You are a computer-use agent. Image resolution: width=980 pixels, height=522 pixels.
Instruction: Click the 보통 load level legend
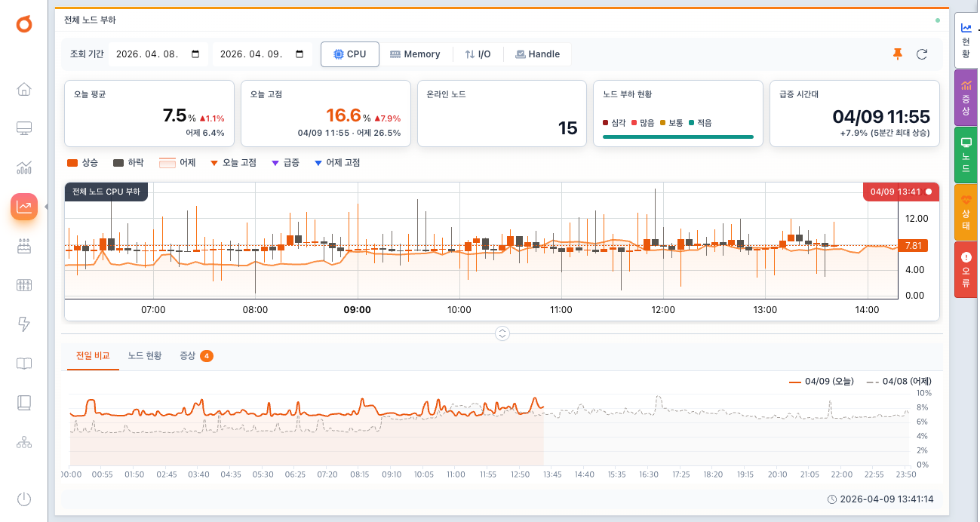pyautogui.click(x=671, y=123)
